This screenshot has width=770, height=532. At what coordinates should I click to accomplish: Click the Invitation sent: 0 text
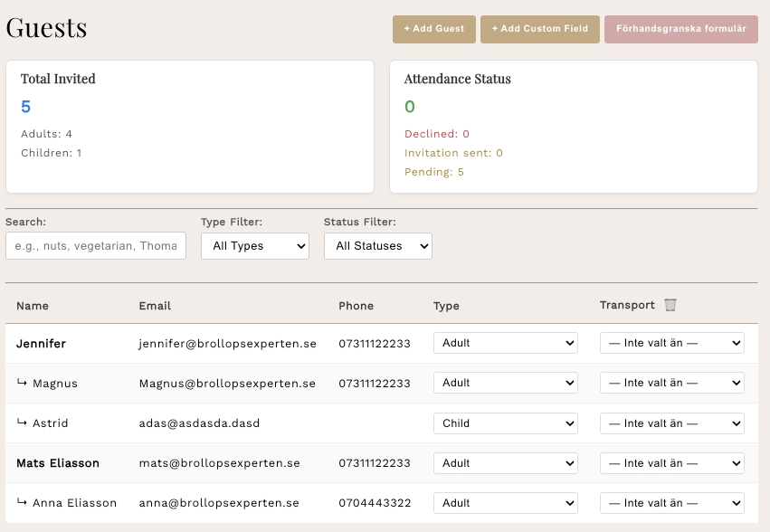(453, 153)
